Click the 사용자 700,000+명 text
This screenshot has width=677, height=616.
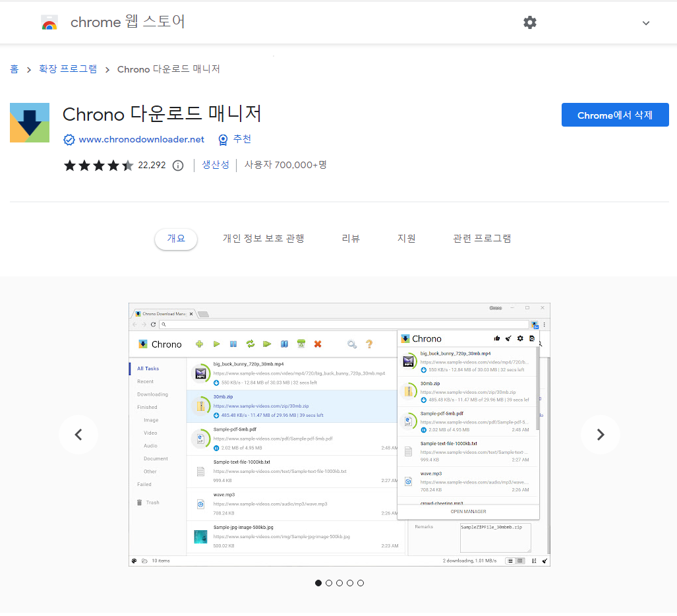pyautogui.click(x=285, y=165)
